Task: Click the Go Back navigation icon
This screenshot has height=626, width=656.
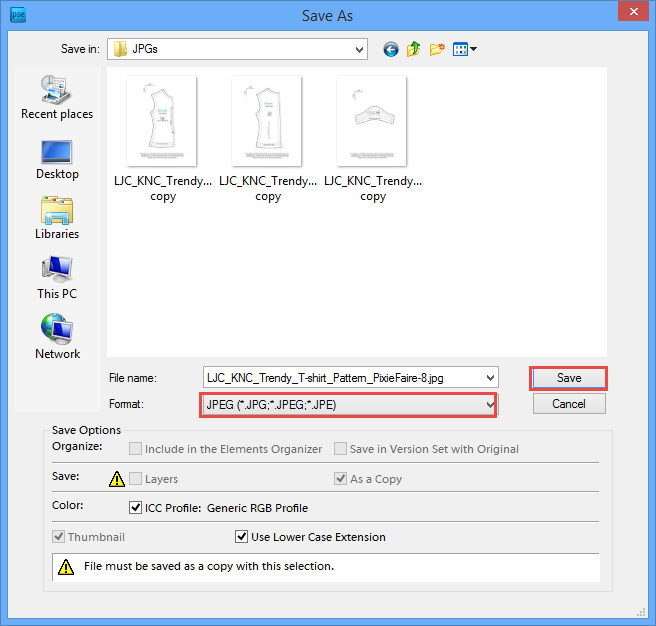Action: click(390, 49)
